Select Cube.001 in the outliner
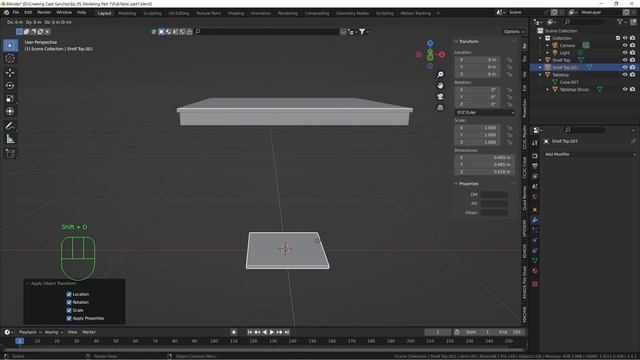This screenshot has height=360, width=640. click(569, 82)
